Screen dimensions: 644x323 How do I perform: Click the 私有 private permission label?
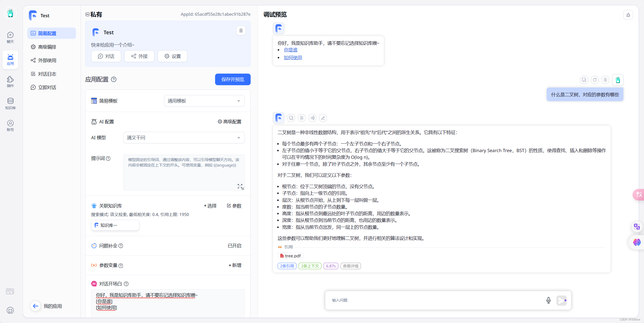coord(94,15)
